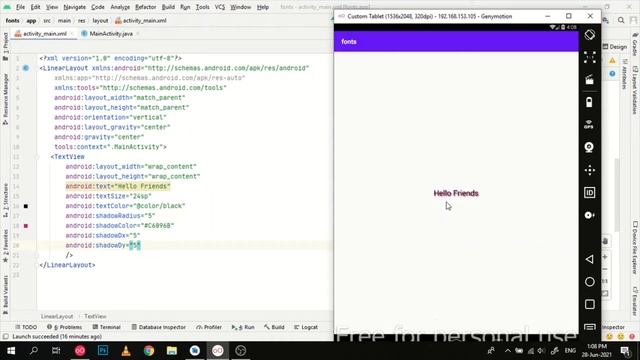Open the Edit menu

(x=36, y=7)
